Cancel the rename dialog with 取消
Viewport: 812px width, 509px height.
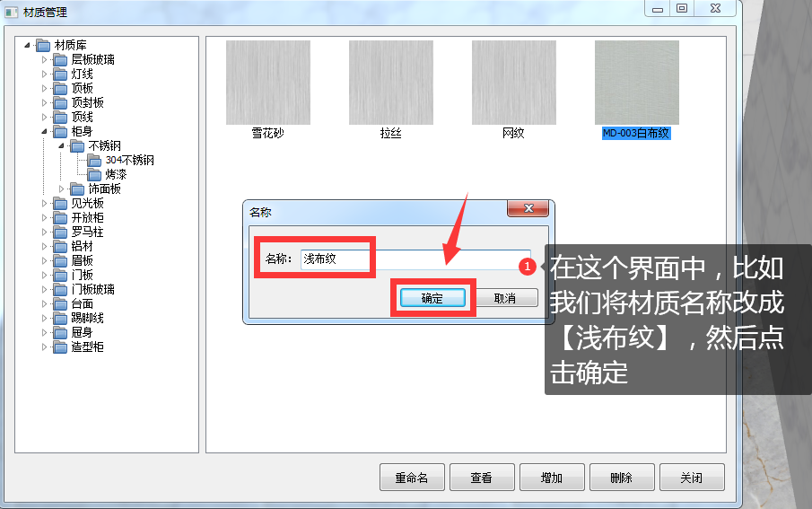[x=505, y=298]
